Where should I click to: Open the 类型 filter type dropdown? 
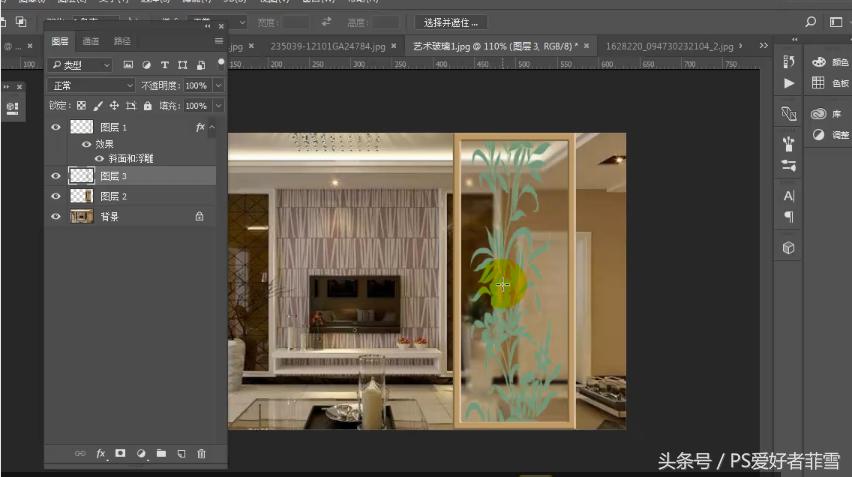click(80, 65)
